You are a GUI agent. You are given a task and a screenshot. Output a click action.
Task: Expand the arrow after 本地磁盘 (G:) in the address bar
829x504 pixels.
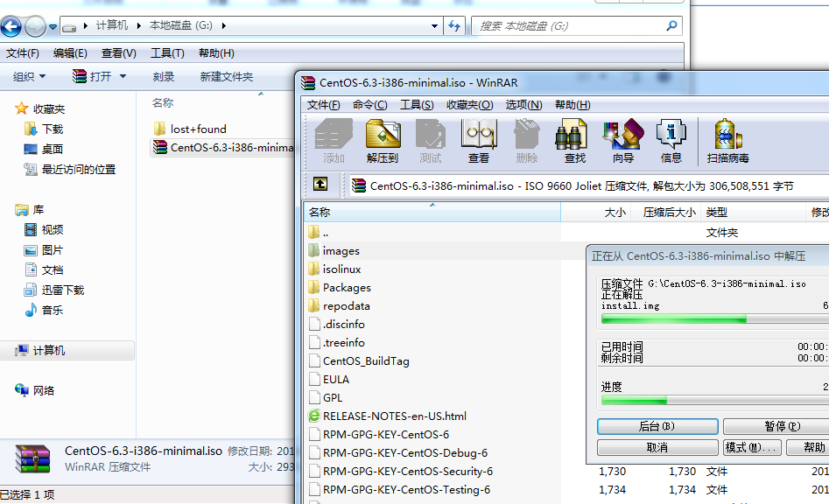[223, 25]
